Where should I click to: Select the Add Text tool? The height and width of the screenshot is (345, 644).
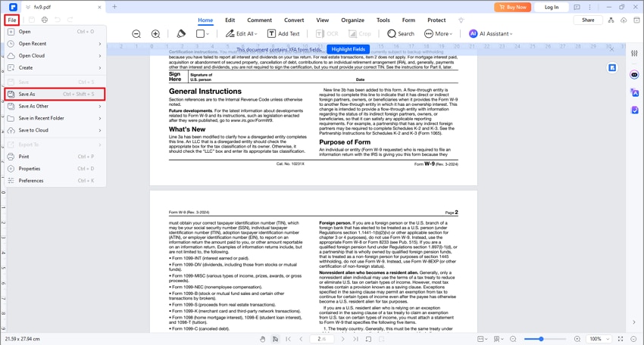click(283, 33)
